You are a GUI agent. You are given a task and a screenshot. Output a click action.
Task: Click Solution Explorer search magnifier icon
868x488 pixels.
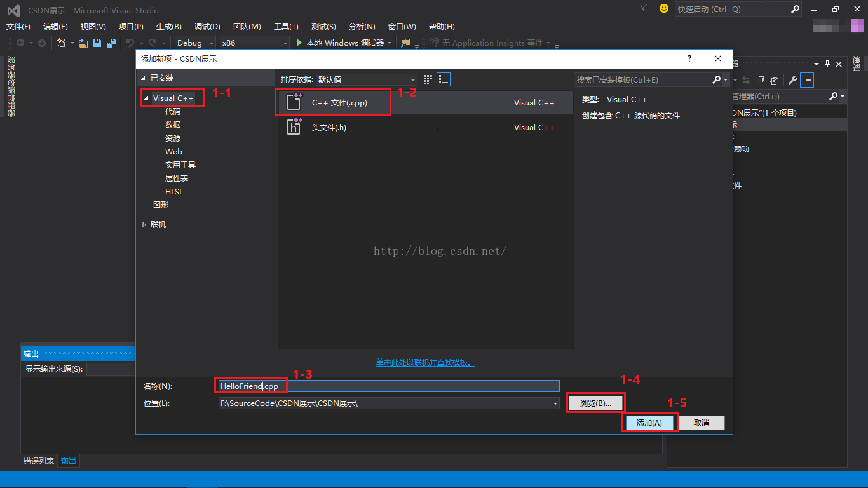tap(834, 97)
